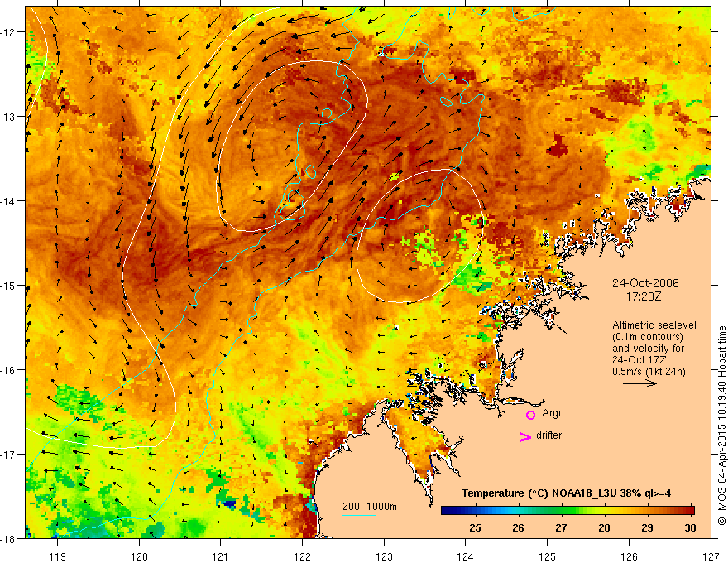Click the '24-Oct 17Z' caption line

click(x=639, y=360)
